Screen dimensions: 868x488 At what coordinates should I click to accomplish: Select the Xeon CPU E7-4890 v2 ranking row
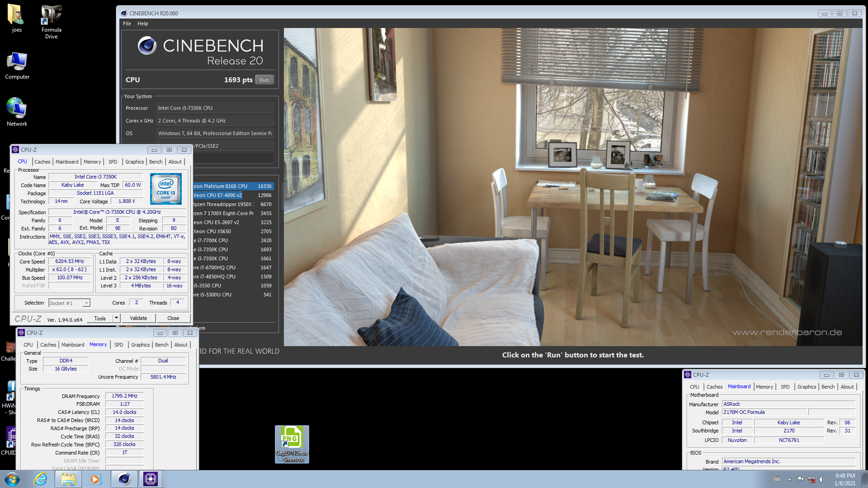(233, 195)
